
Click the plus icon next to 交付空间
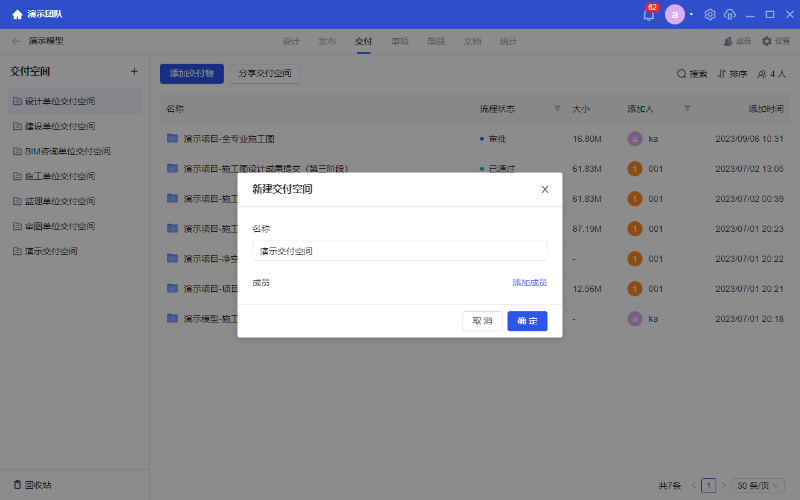tap(134, 71)
